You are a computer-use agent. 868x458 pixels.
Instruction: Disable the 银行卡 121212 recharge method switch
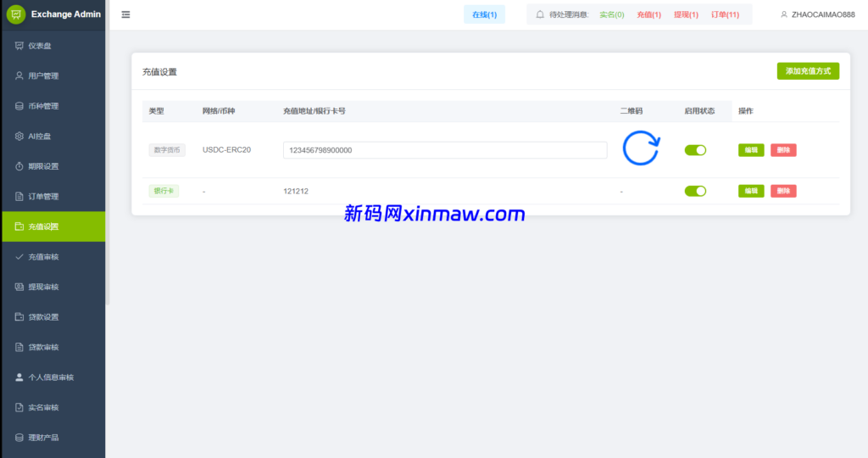point(695,191)
